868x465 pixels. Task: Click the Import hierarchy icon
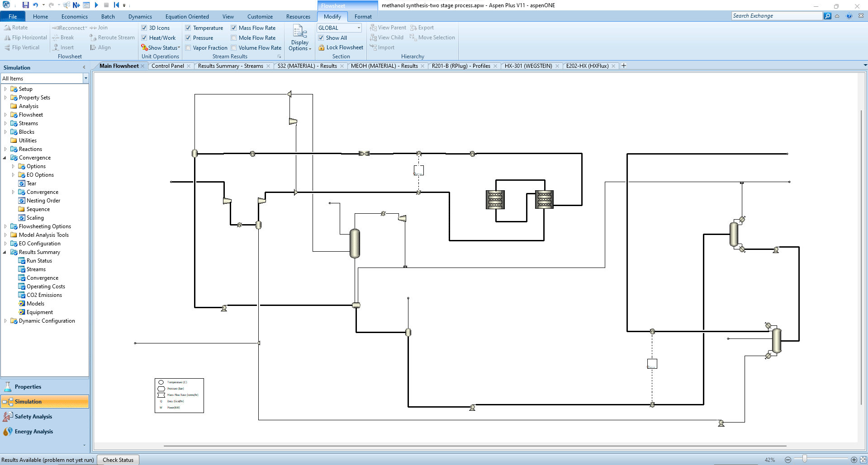(373, 47)
